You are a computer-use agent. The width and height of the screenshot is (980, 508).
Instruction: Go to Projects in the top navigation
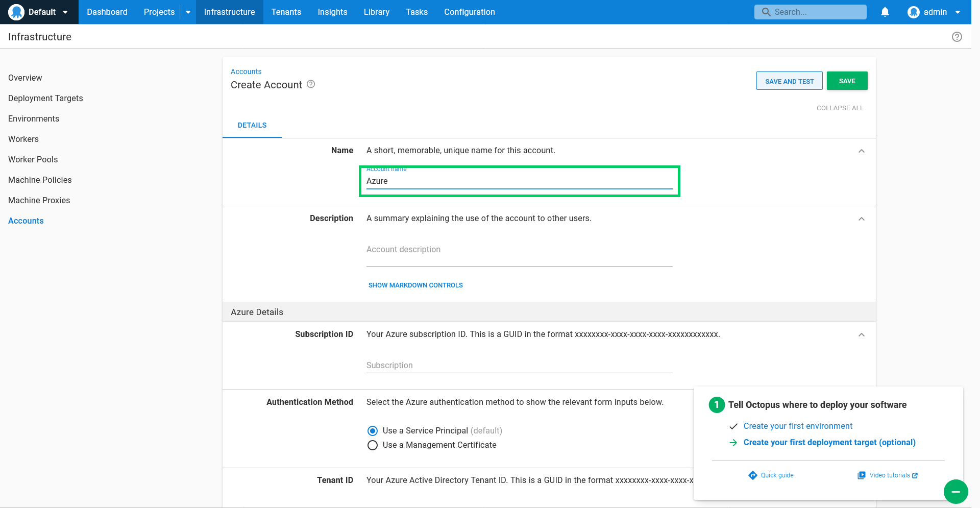click(159, 12)
